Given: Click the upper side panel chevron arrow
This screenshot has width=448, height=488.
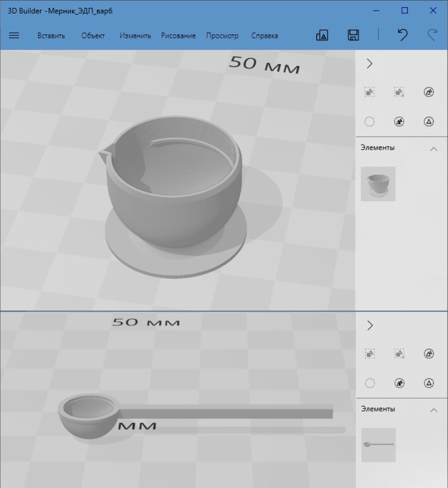Looking at the screenshot, I should 369,64.
